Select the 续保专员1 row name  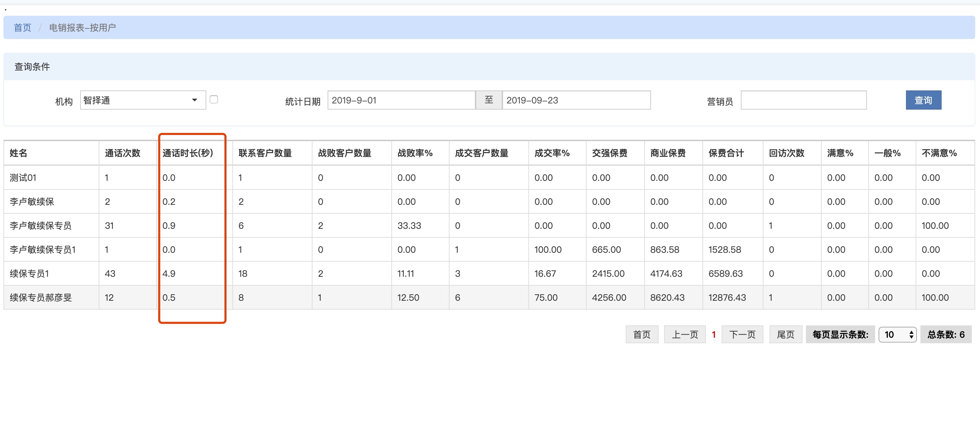[29, 274]
